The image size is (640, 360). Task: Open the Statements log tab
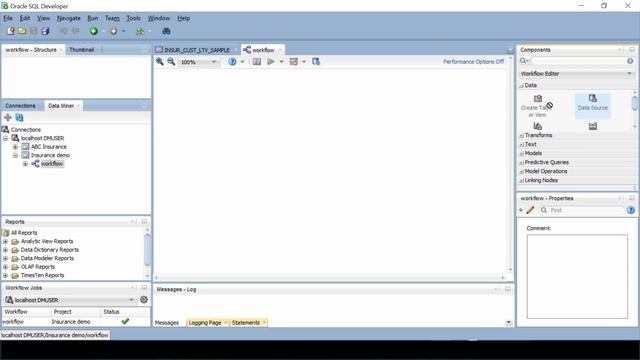pos(246,322)
